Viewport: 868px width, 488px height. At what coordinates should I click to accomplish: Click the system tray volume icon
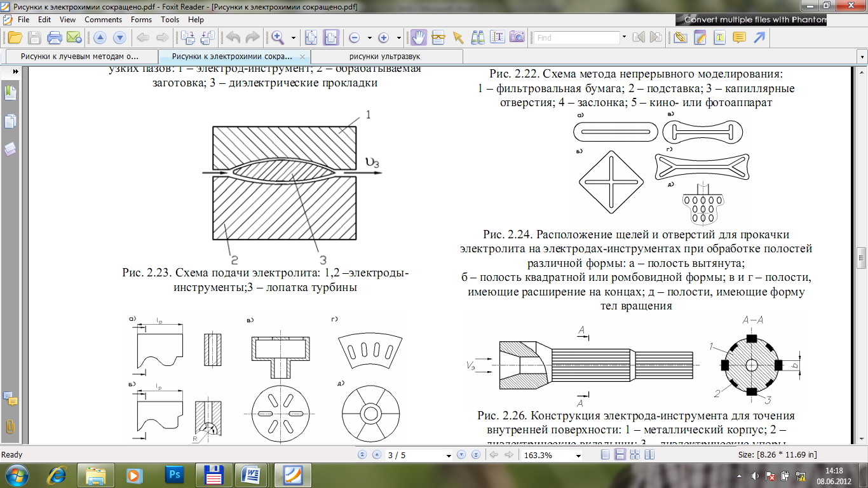click(754, 475)
